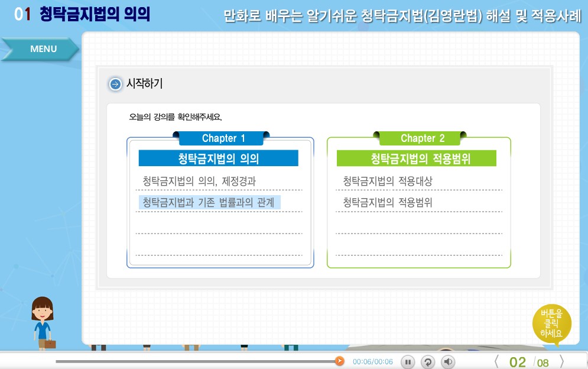
Task: Mute the audio with speaker icon
Action: pos(449,362)
